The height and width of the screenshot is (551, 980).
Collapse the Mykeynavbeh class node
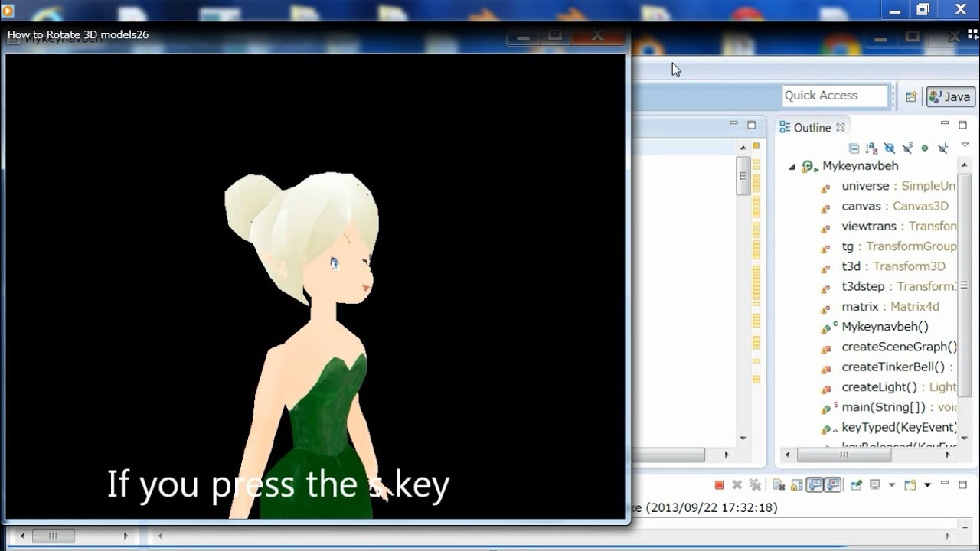(792, 166)
